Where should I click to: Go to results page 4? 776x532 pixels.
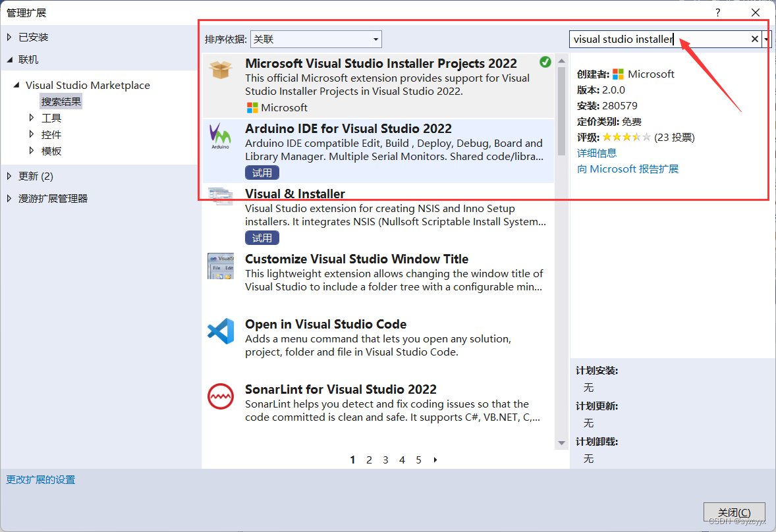(x=402, y=460)
